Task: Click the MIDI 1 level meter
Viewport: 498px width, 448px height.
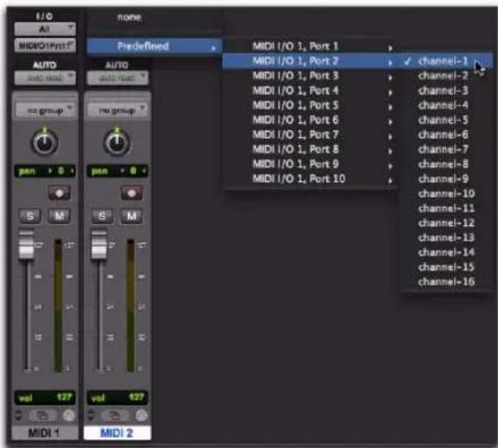Action: [x=58, y=305]
